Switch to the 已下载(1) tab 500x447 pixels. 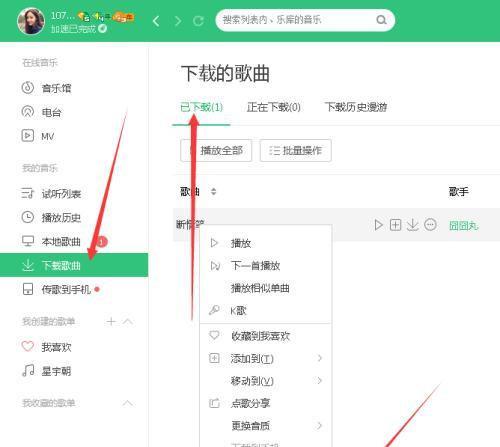201,107
